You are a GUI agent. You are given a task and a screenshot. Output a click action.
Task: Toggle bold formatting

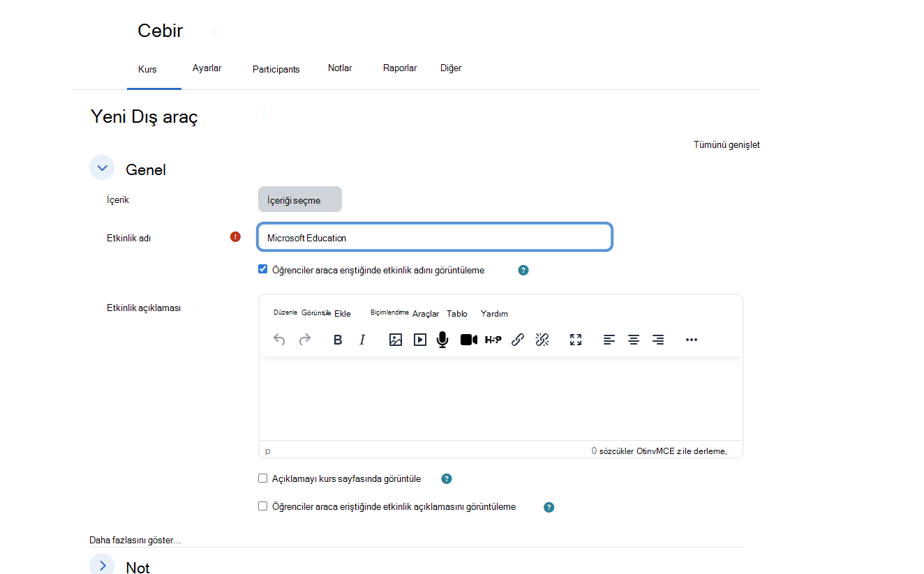tap(338, 340)
